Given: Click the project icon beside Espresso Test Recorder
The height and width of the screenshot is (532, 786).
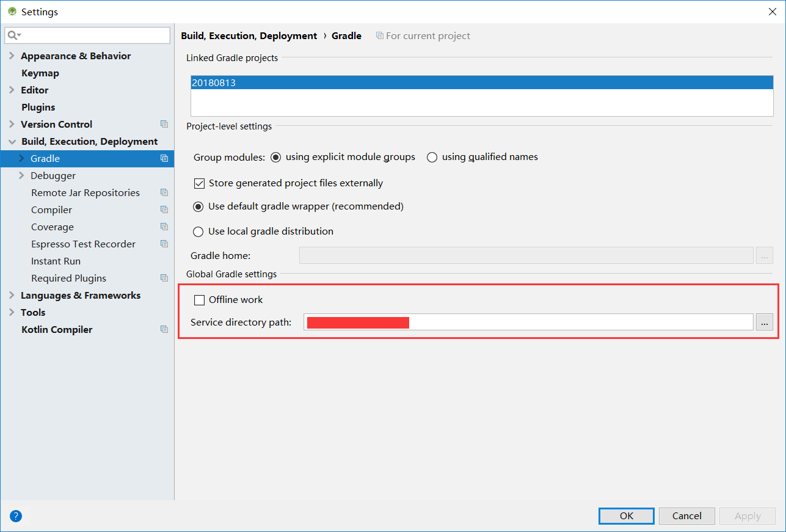Looking at the screenshot, I should 164,244.
